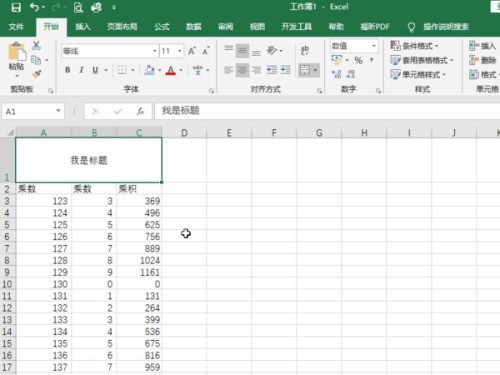The image size is (500, 375).
Task: Click the Name Box showing A1
Action: (33, 111)
